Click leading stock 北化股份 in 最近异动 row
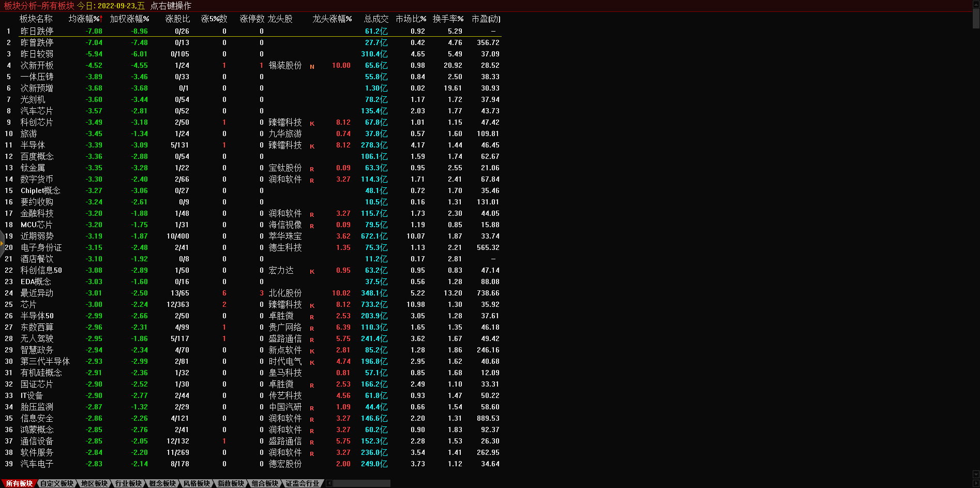 285,293
